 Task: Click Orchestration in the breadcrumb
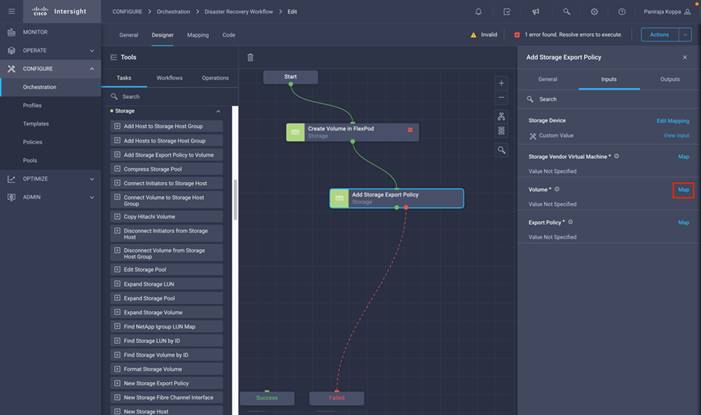[x=173, y=12]
